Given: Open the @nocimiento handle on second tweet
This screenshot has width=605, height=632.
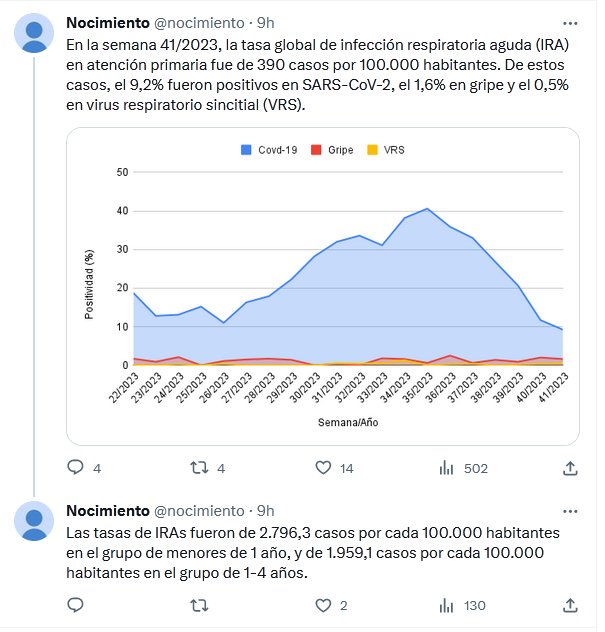Looking at the screenshot, I should [x=202, y=511].
